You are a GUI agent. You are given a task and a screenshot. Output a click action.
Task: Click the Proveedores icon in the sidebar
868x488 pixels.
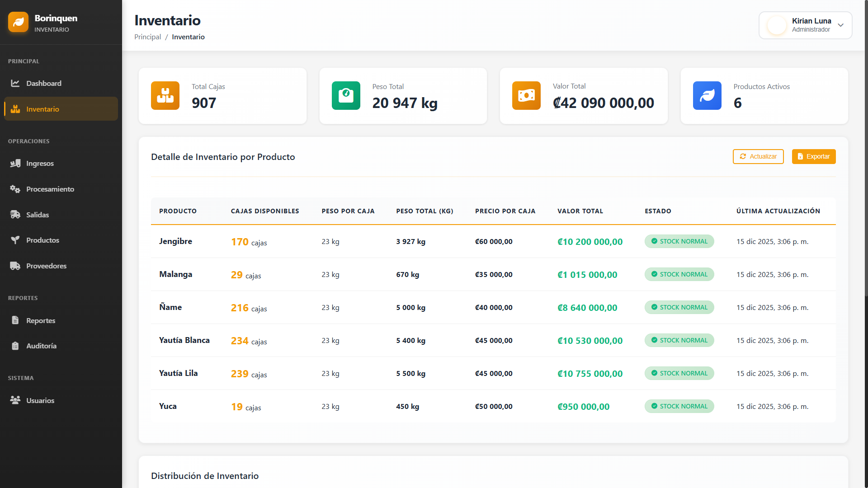click(16, 266)
